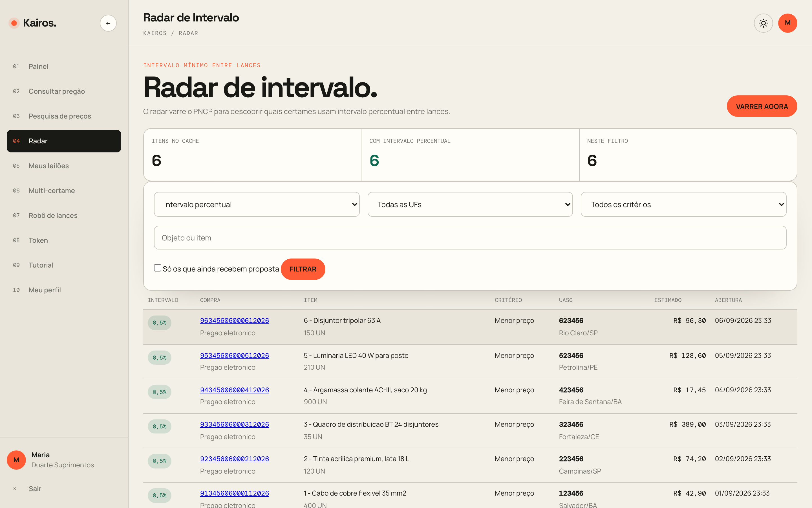Image resolution: width=812 pixels, height=508 pixels.
Task: Click estimated value R$ 74,20
Action: point(690,459)
